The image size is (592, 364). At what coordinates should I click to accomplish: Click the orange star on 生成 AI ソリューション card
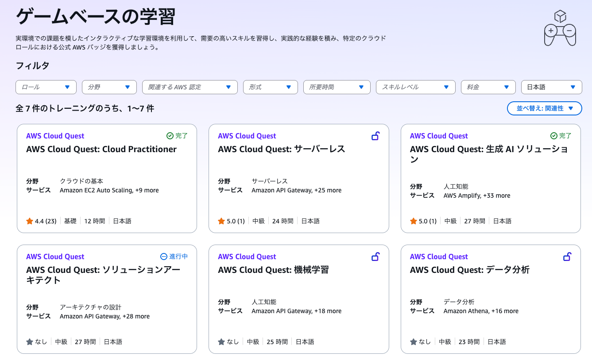click(414, 221)
